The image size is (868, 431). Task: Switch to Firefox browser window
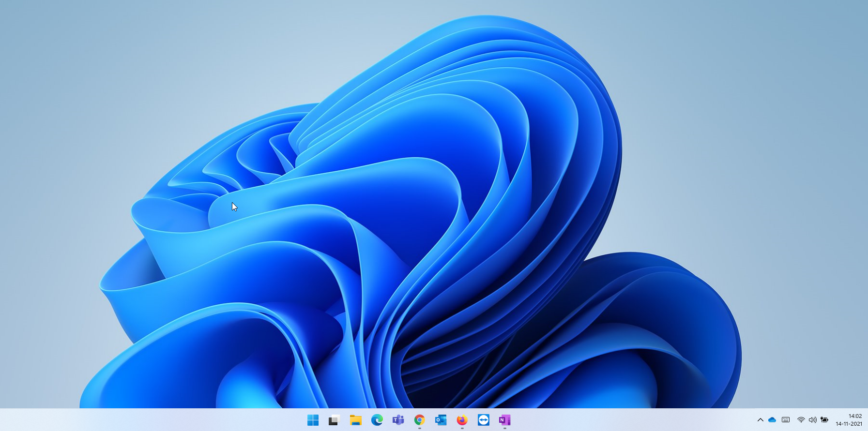(x=462, y=420)
